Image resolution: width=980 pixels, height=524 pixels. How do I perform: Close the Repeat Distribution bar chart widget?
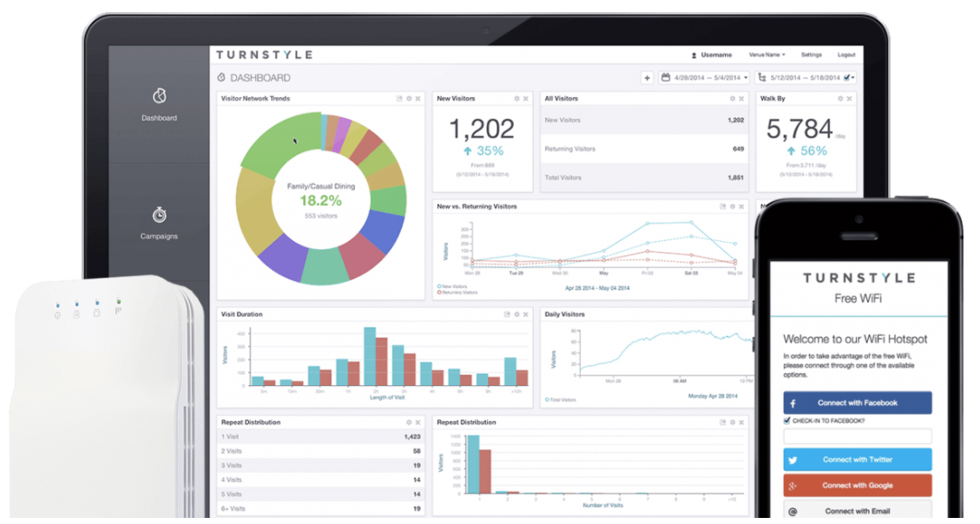click(741, 422)
